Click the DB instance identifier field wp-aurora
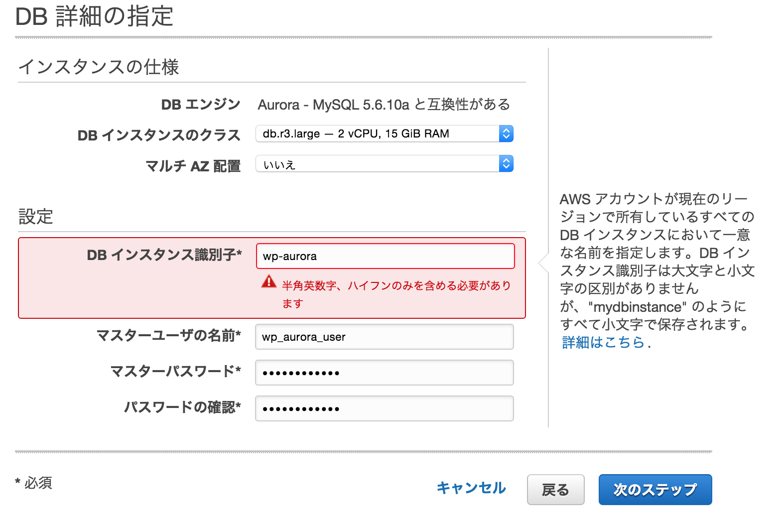 tap(385, 256)
